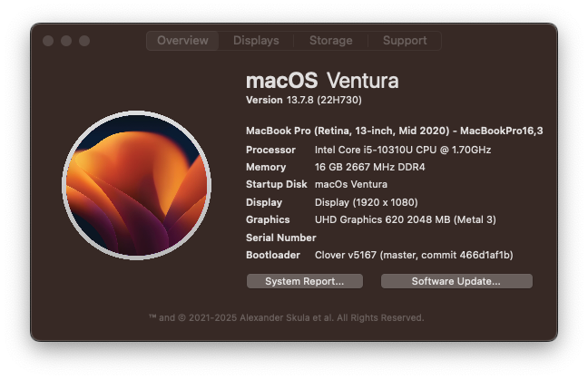The image size is (588, 379).
Task: Click the copyright line by Alexander Skula
Action: [287, 318]
